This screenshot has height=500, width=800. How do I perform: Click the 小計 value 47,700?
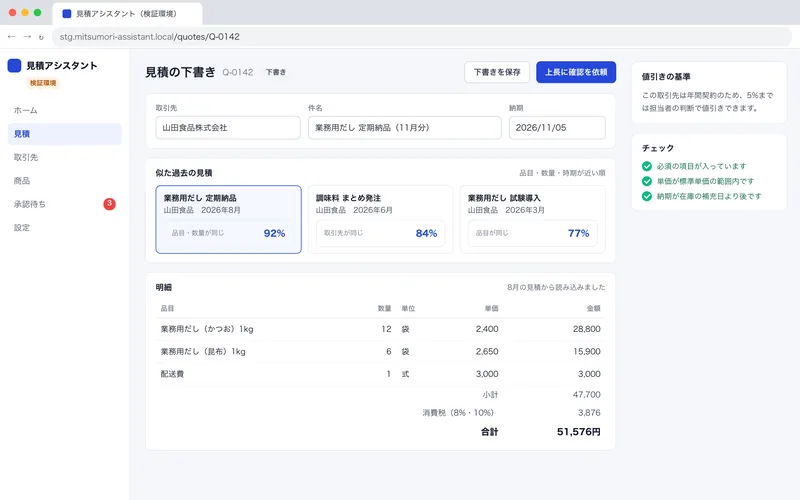[587, 394]
